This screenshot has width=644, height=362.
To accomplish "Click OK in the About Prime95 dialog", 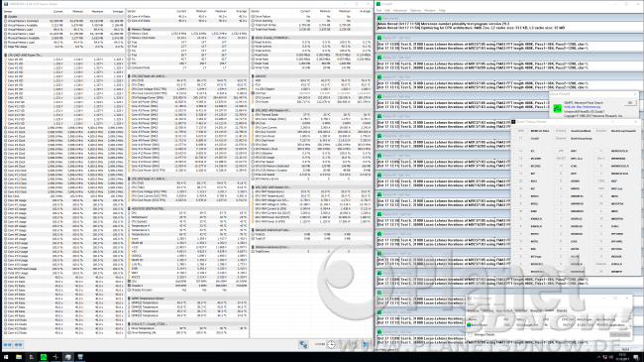I will (629, 103).
